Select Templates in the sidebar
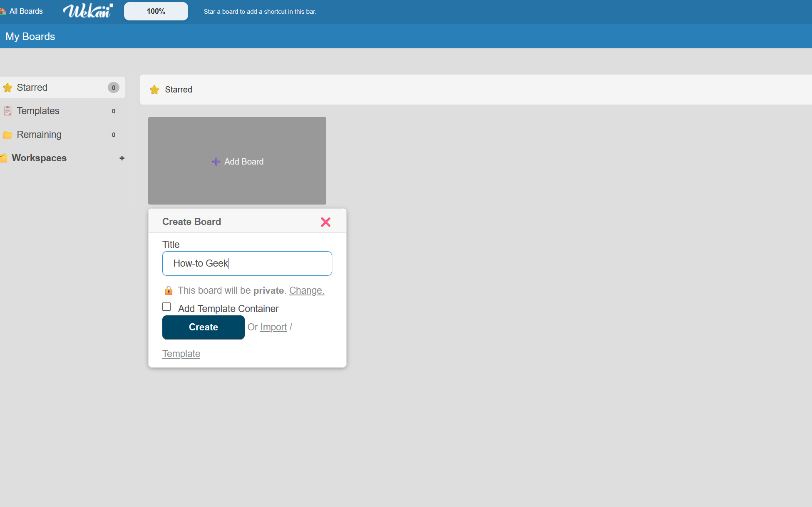The height and width of the screenshot is (507, 812). (62, 111)
